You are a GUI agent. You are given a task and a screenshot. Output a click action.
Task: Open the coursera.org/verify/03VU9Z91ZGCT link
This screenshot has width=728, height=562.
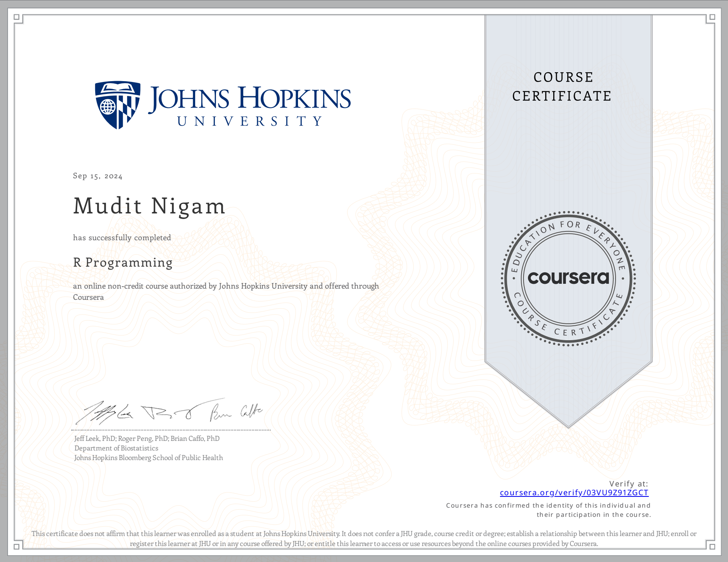pos(574,493)
